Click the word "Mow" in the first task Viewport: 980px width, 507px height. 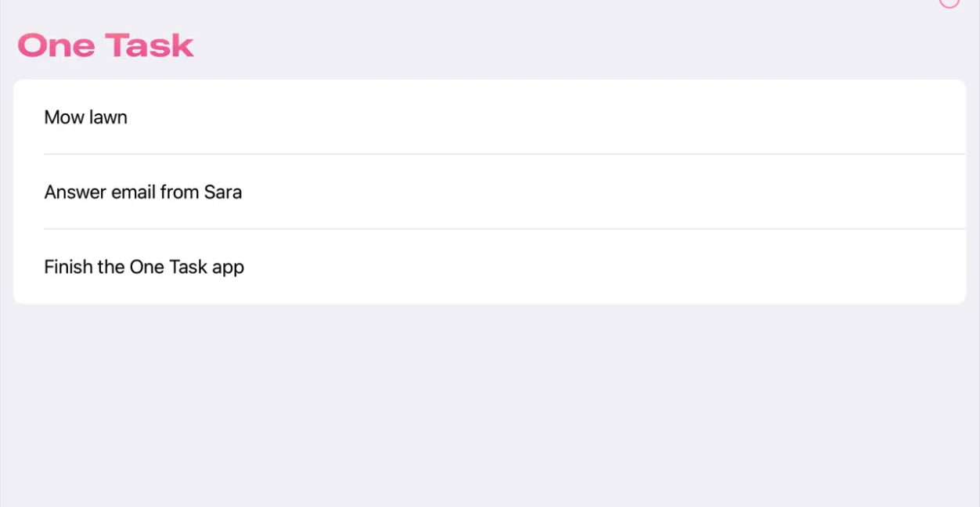coord(63,117)
